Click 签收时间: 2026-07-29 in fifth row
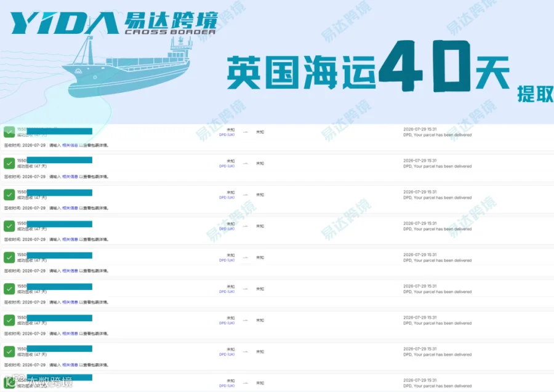Viewport: 554px width, 392px height. coord(25,271)
